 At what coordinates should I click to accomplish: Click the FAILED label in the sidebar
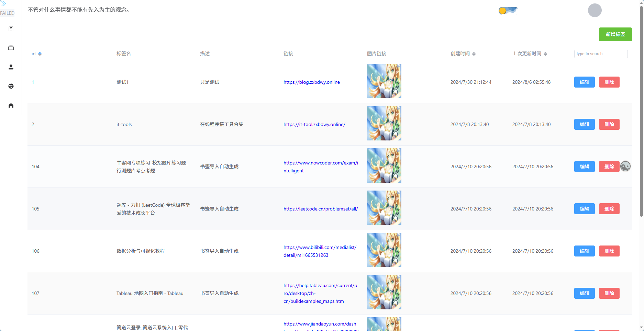tap(7, 13)
